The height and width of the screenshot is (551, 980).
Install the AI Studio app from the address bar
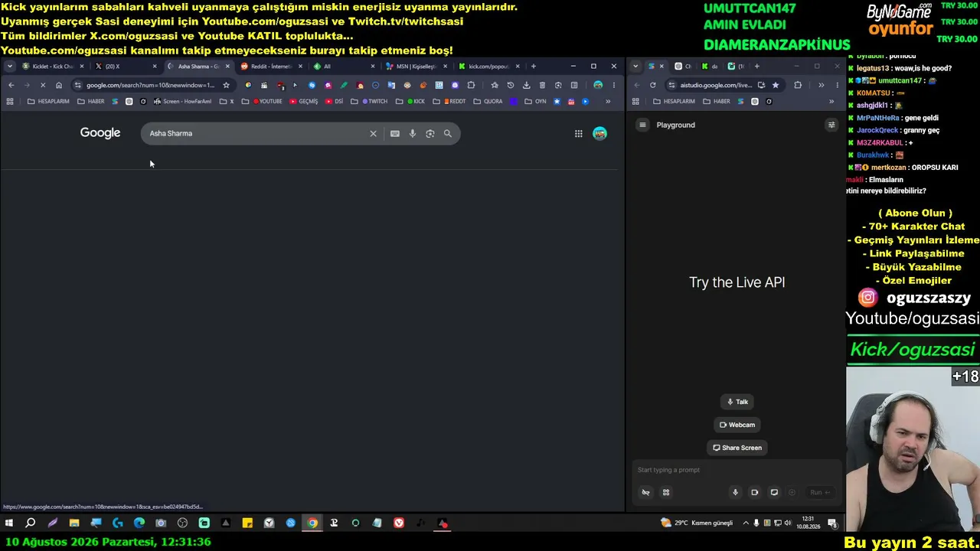761,85
